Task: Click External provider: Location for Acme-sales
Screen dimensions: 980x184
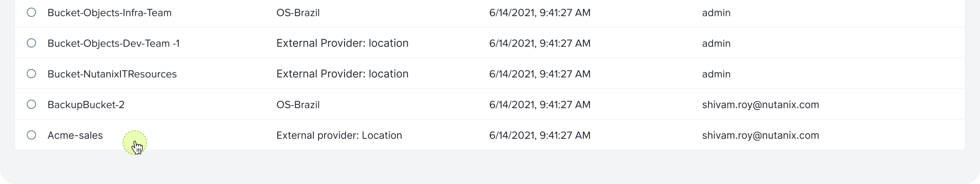Action: 339,135
